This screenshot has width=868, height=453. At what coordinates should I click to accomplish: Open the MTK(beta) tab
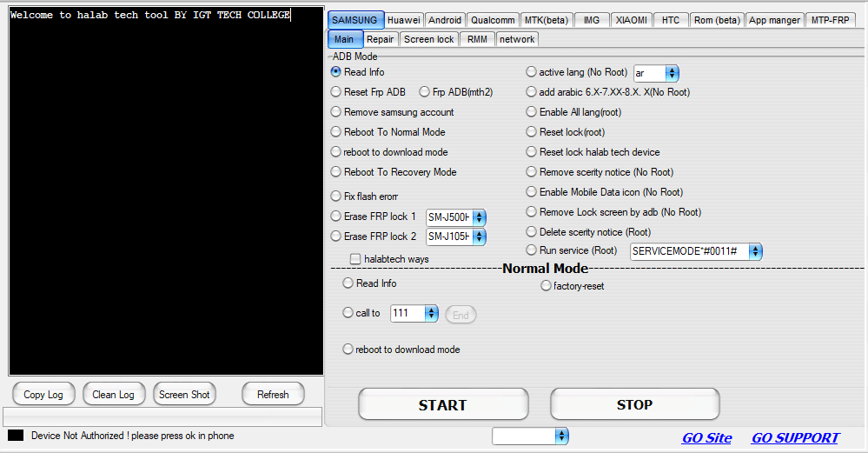(x=547, y=21)
